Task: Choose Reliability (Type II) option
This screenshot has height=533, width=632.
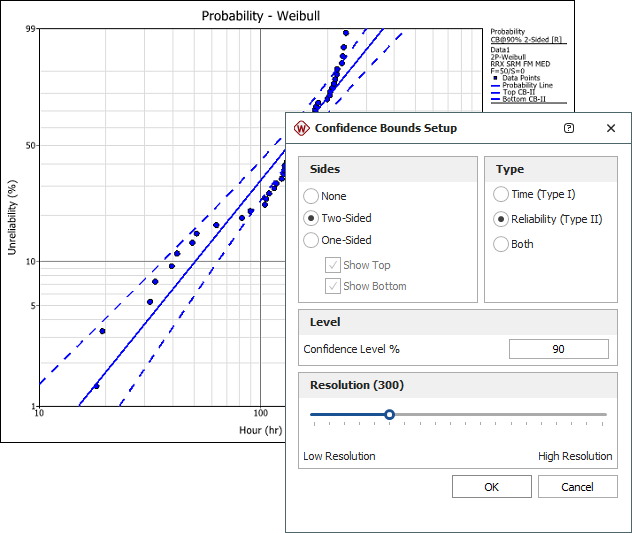Action: coord(501,219)
